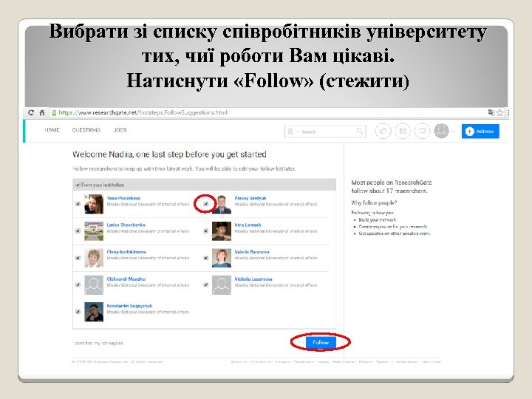This screenshot has height=399, width=532.
Task: Open Valeria Baranova's profile name link
Action: (x=252, y=252)
